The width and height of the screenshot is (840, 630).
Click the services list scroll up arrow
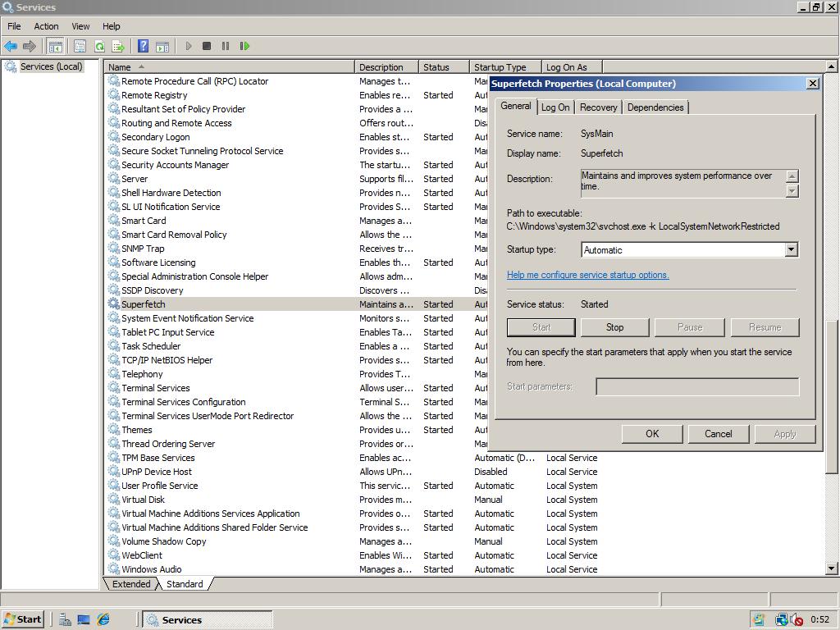click(x=832, y=67)
